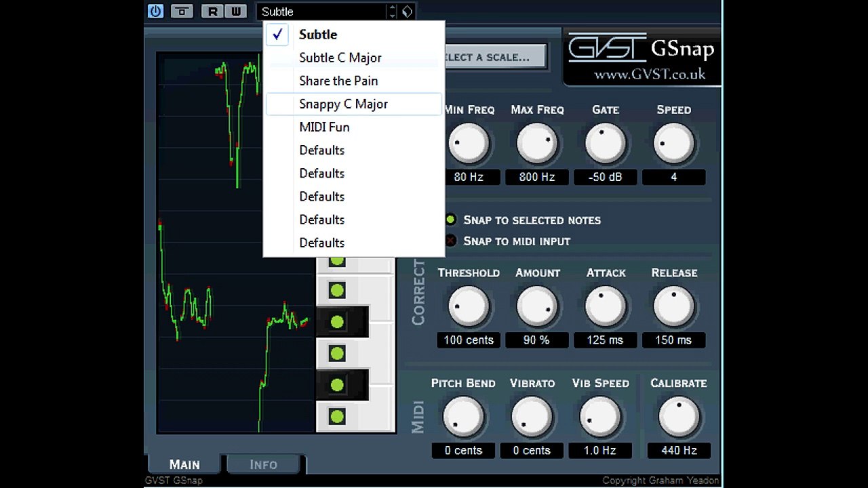
Task: Click the 440 Hz calibrate value
Action: point(679,451)
